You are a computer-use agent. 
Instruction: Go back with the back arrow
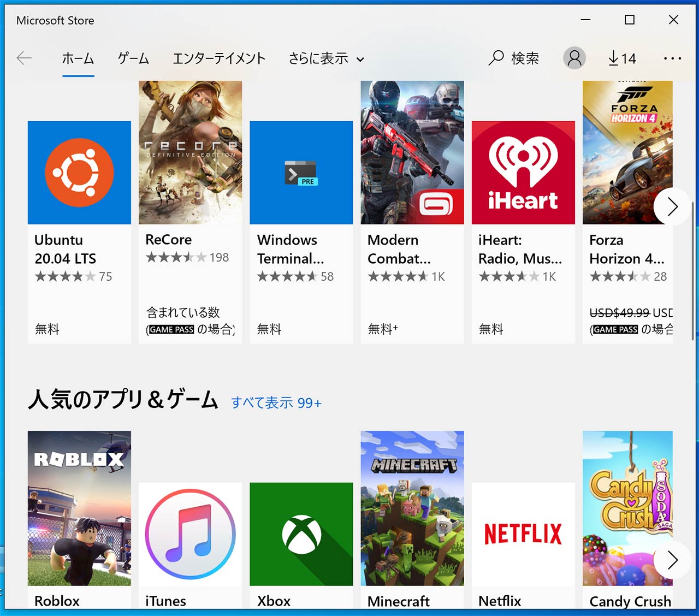24,58
